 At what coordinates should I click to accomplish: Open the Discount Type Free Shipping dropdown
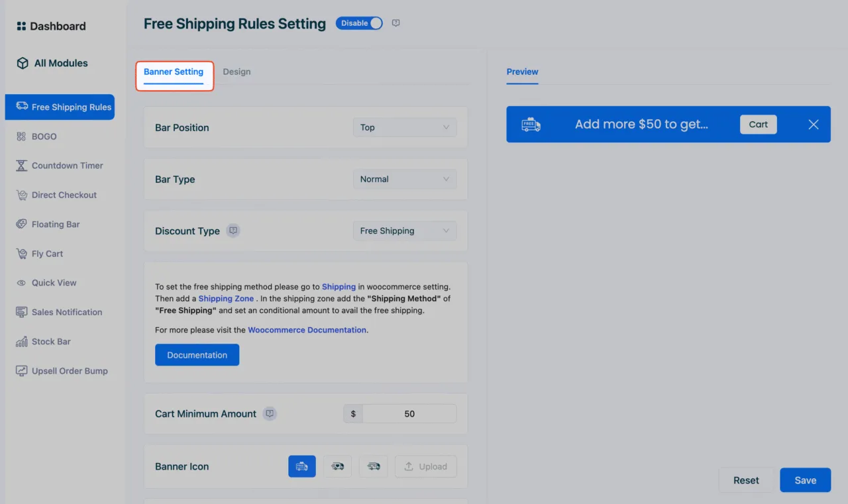click(x=405, y=230)
